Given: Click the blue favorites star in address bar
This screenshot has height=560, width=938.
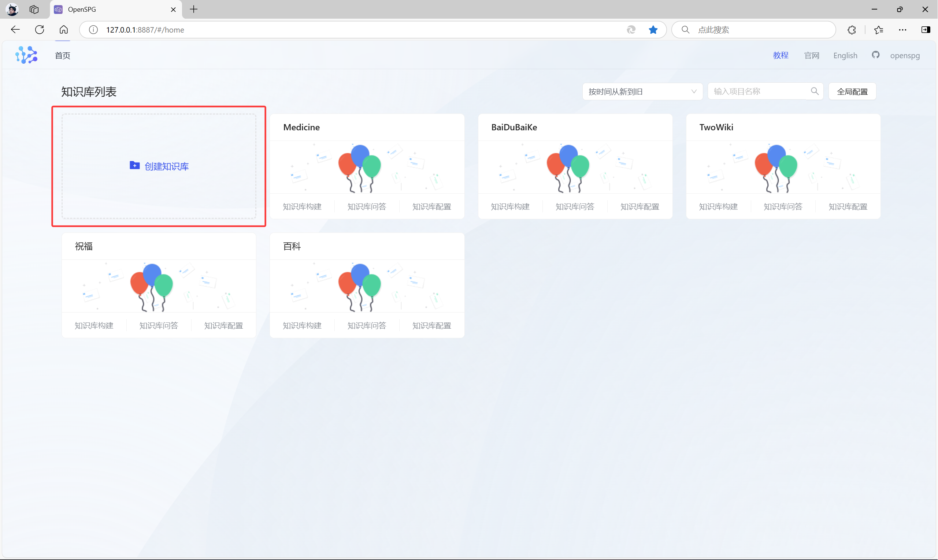Looking at the screenshot, I should tap(653, 30).
